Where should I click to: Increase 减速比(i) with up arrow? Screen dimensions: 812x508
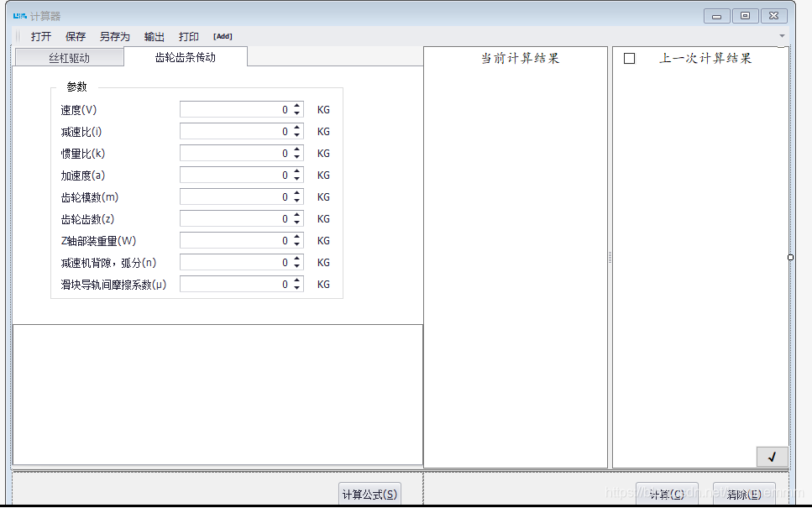(296, 128)
